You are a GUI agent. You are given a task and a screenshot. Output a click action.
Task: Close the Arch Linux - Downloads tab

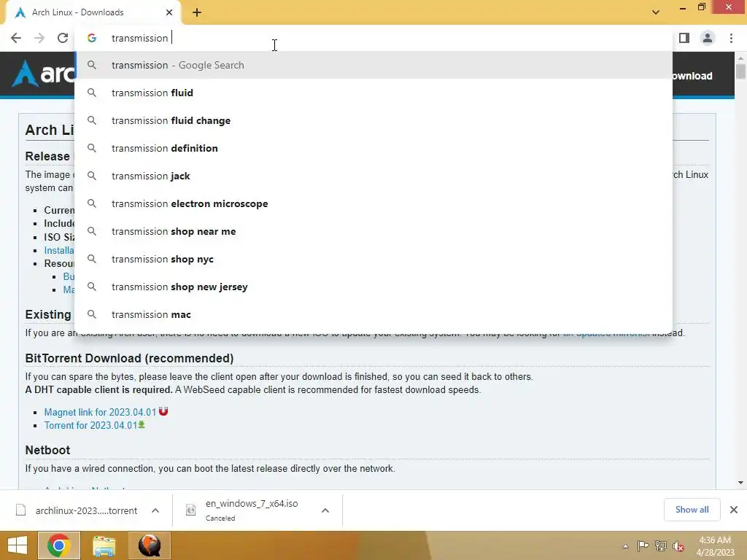click(x=169, y=12)
